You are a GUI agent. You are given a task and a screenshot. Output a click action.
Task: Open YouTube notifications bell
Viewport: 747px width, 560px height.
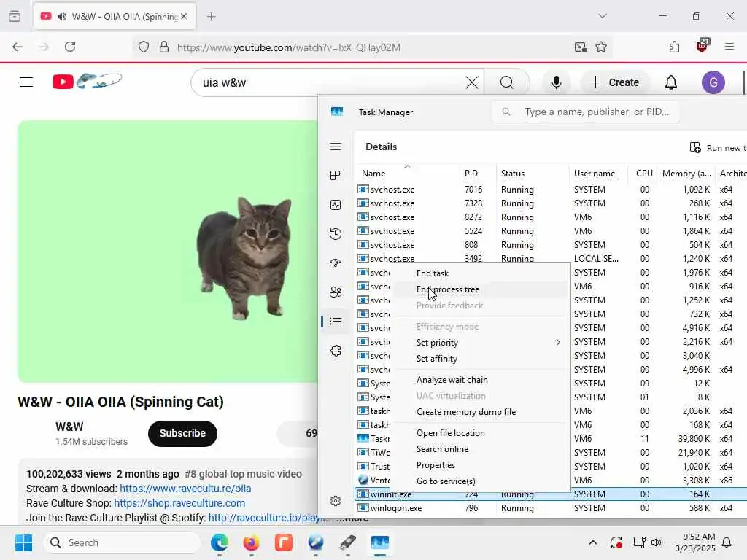[671, 82]
